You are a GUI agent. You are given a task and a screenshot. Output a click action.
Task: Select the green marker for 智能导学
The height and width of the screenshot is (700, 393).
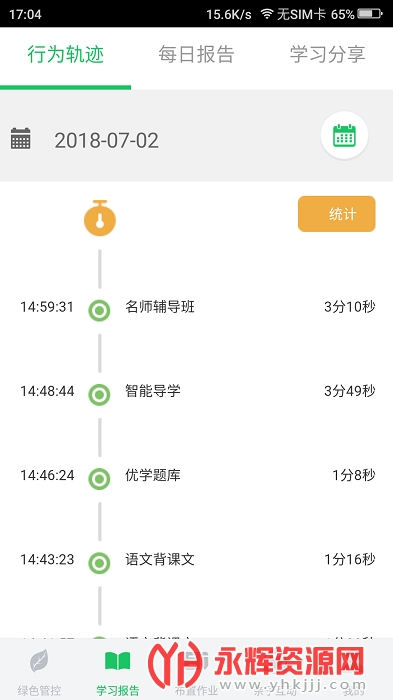(99, 395)
